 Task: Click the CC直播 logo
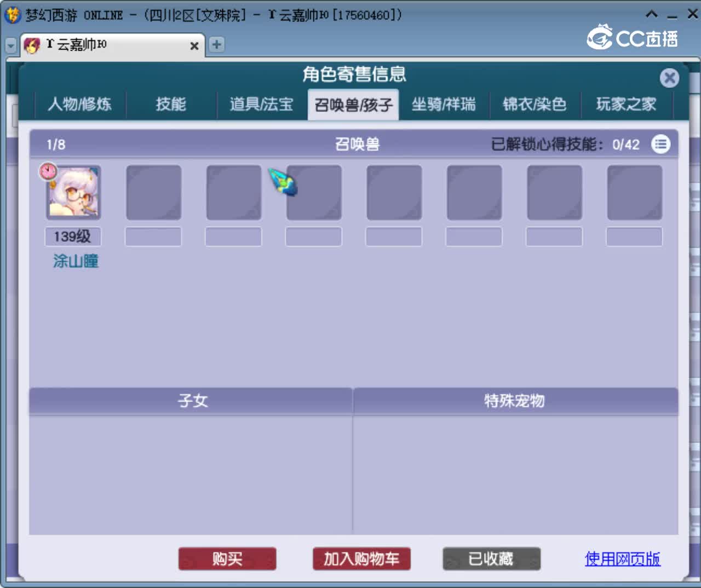(x=633, y=37)
